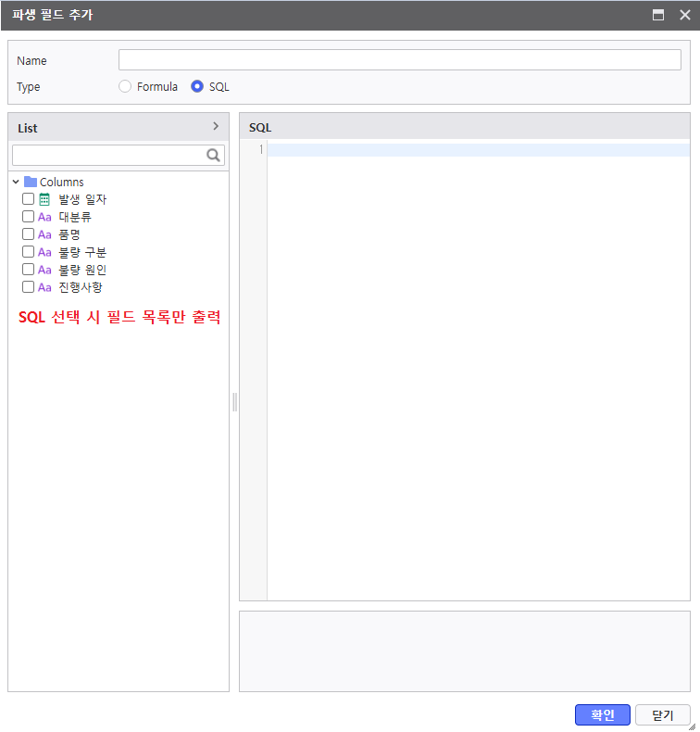Select the Formula type radio button
The width and height of the screenshot is (700, 732).
pyautogui.click(x=125, y=86)
